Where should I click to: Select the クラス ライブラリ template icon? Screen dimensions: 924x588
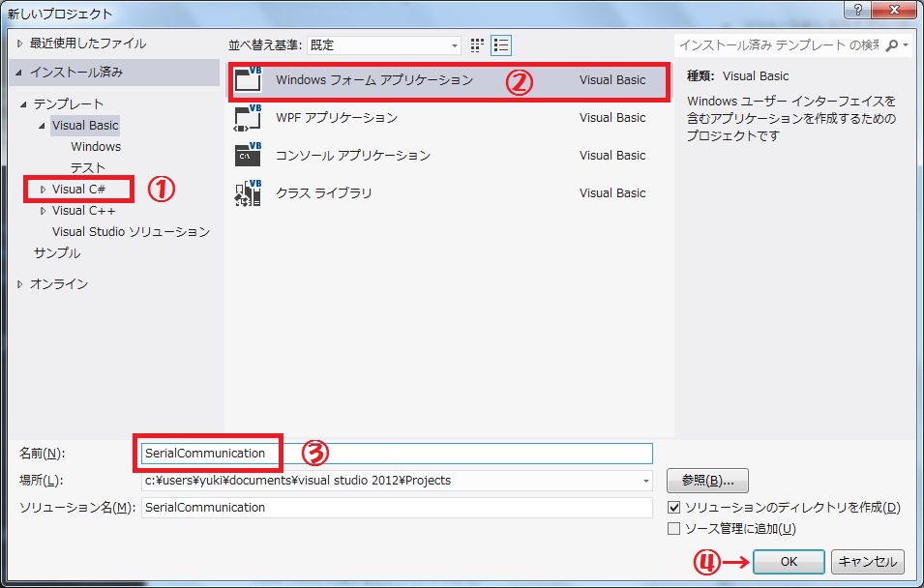pos(249,193)
